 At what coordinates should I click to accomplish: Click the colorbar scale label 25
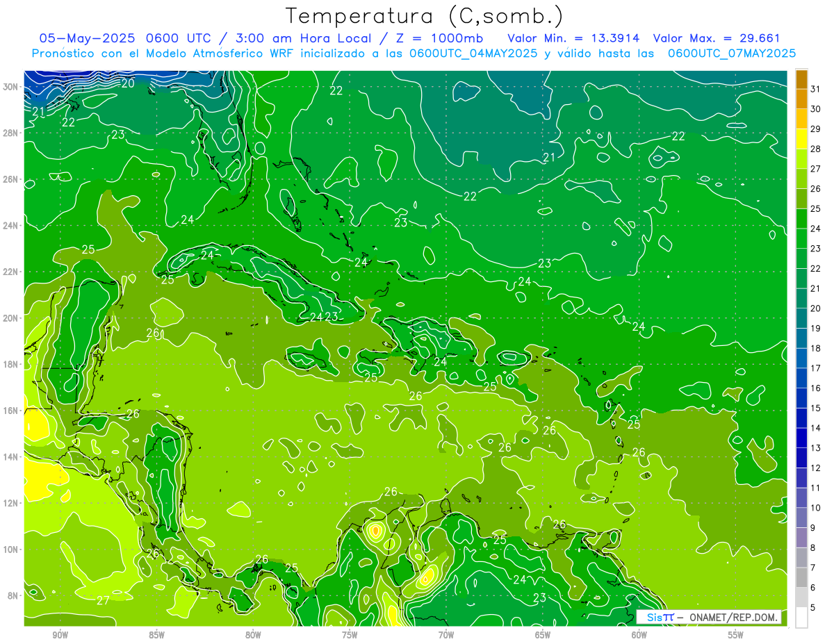click(816, 208)
